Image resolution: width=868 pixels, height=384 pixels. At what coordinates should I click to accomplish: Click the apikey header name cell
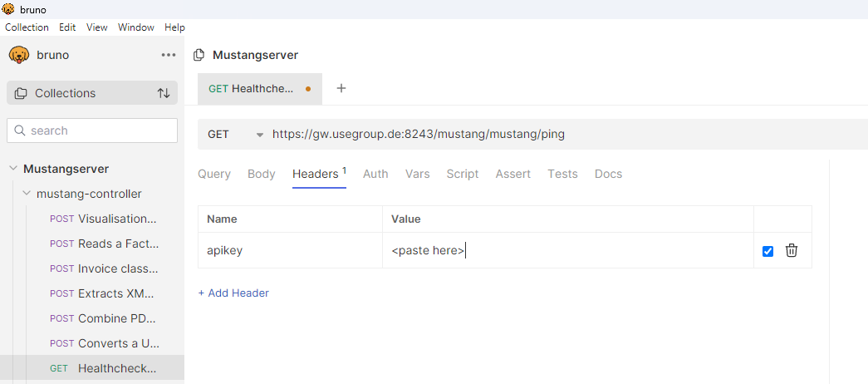[x=290, y=250]
